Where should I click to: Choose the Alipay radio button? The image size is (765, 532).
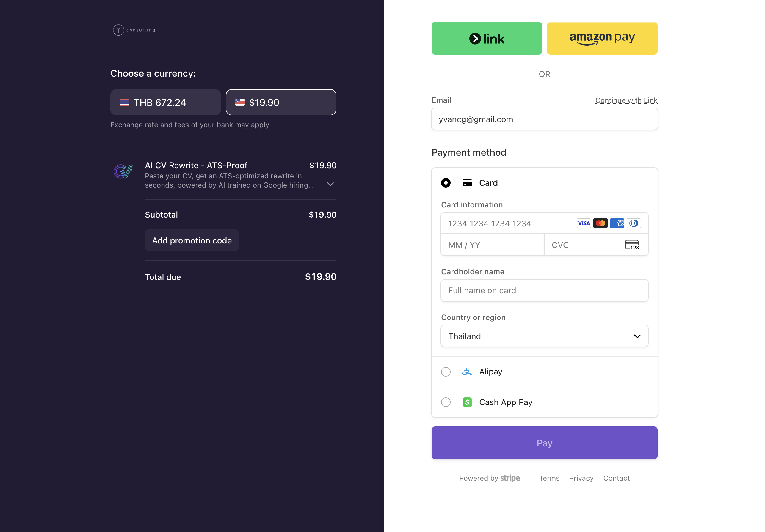coord(446,372)
